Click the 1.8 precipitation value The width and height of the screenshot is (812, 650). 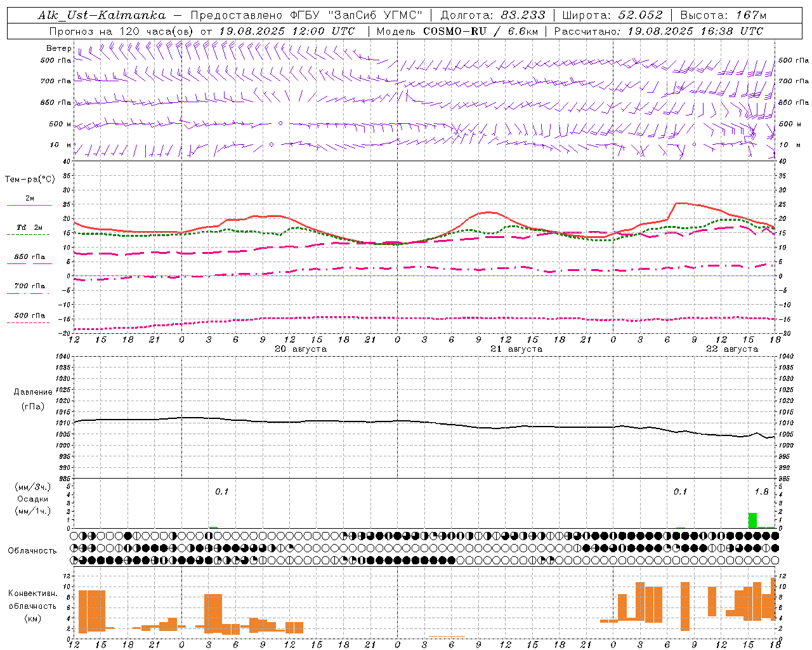[x=761, y=492]
